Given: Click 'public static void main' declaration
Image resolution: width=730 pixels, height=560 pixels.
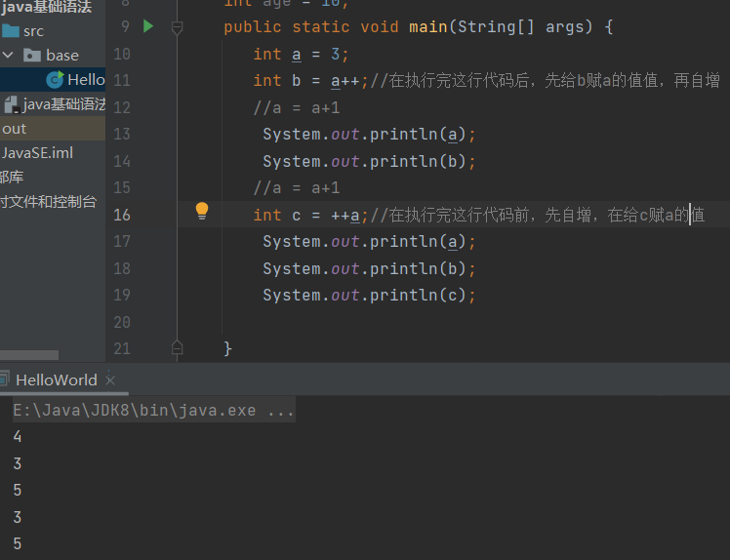Looking at the screenshot, I should pyautogui.click(x=335, y=27).
